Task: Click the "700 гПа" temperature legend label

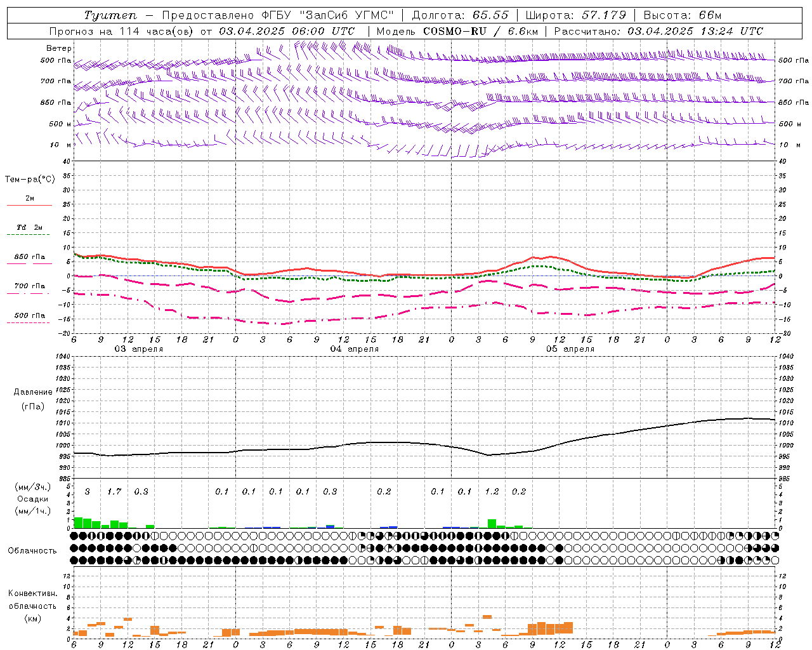Action: (30, 286)
